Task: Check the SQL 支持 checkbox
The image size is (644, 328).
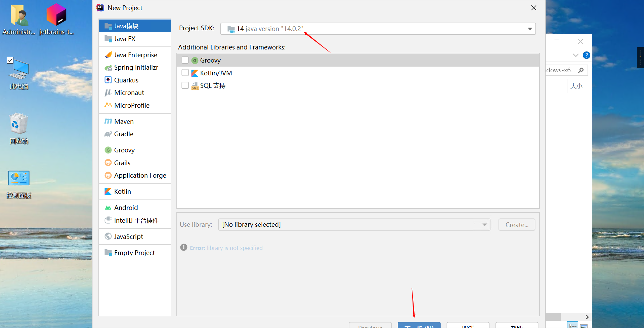Action: tap(185, 85)
